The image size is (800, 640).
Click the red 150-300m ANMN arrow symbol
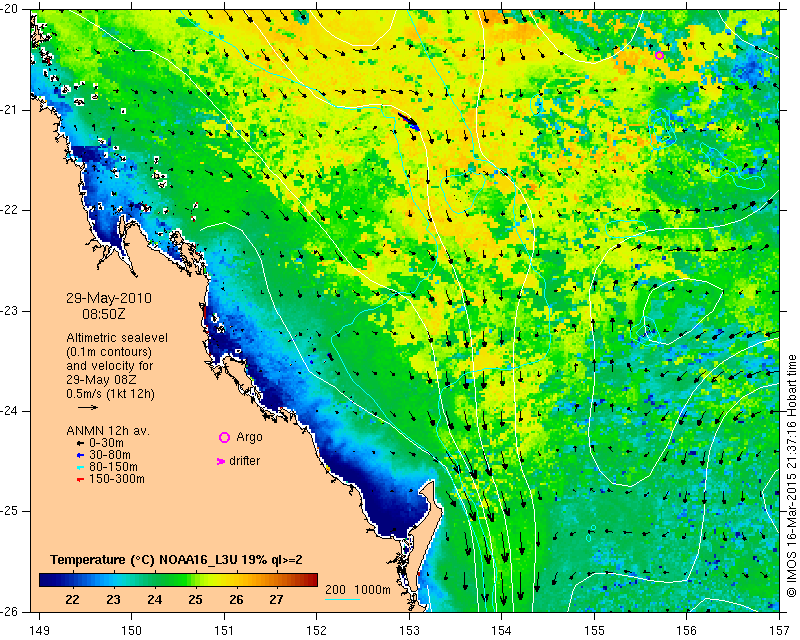pos(80,480)
